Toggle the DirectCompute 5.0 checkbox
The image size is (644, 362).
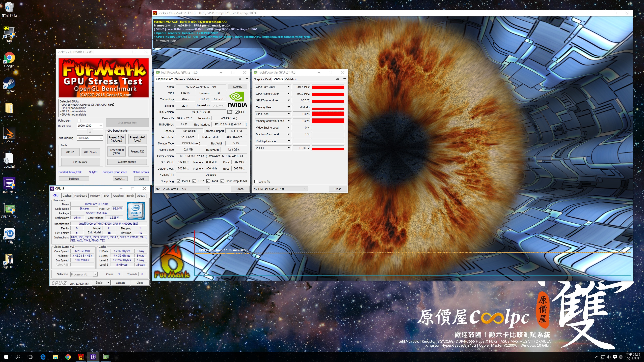[222, 181]
